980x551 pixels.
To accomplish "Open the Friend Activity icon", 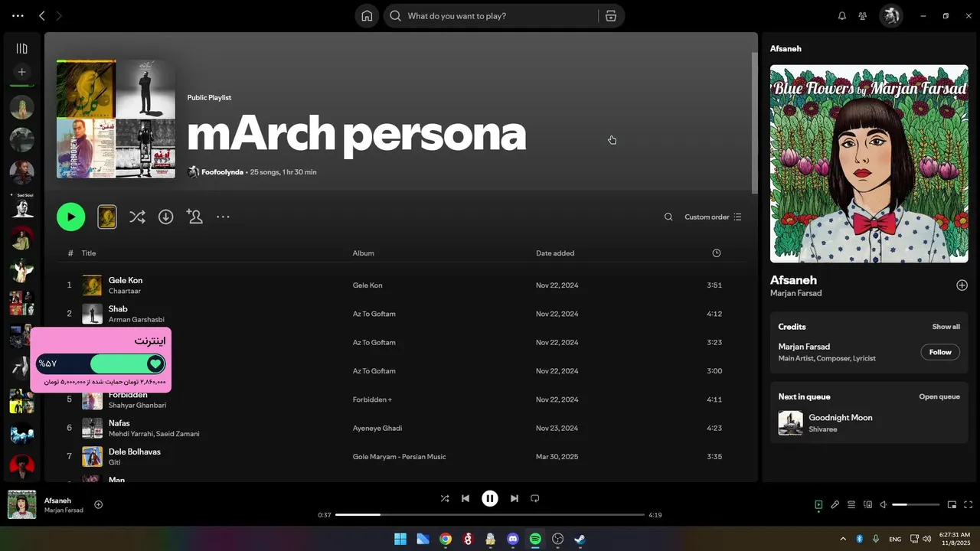I will click(x=863, y=16).
